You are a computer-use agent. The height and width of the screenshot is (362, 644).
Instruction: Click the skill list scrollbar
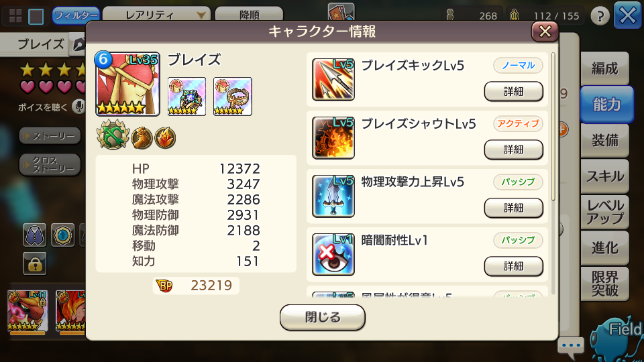[x=553, y=127]
